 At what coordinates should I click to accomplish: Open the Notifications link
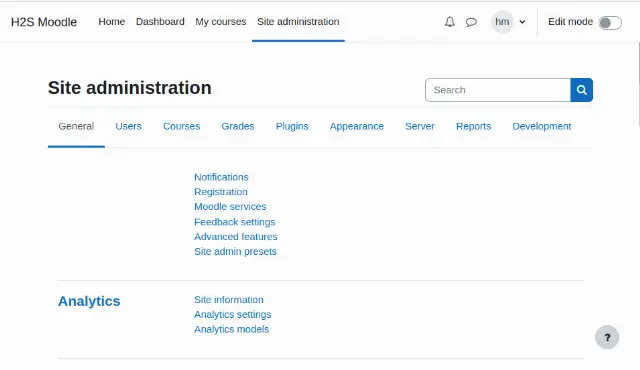[x=221, y=177]
